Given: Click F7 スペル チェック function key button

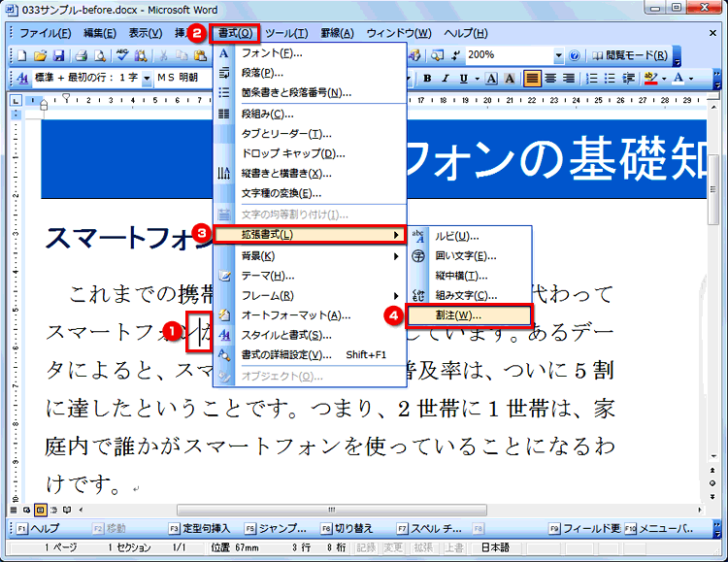Looking at the screenshot, I should (429, 529).
